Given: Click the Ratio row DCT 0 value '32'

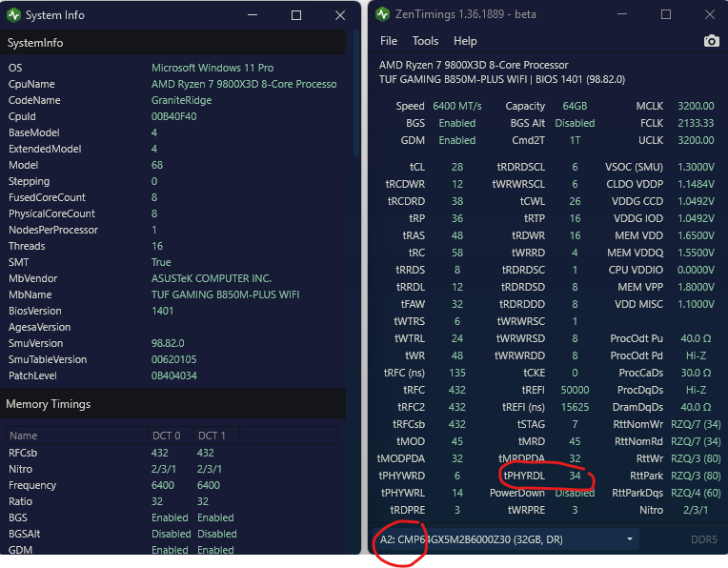Looking at the screenshot, I should 157,501.
